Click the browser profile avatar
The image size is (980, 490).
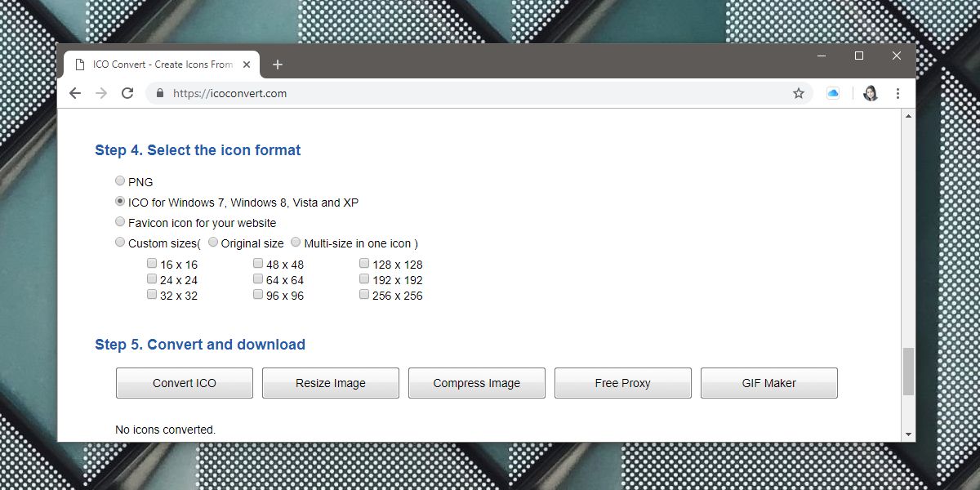(870, 93)
